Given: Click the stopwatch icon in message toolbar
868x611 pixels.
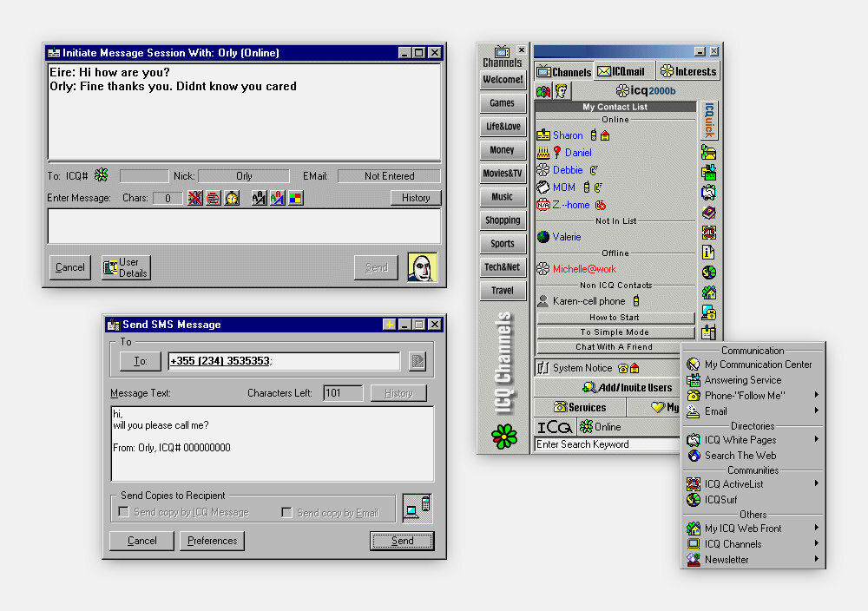Looking at the screenshot, I should 232,198.
